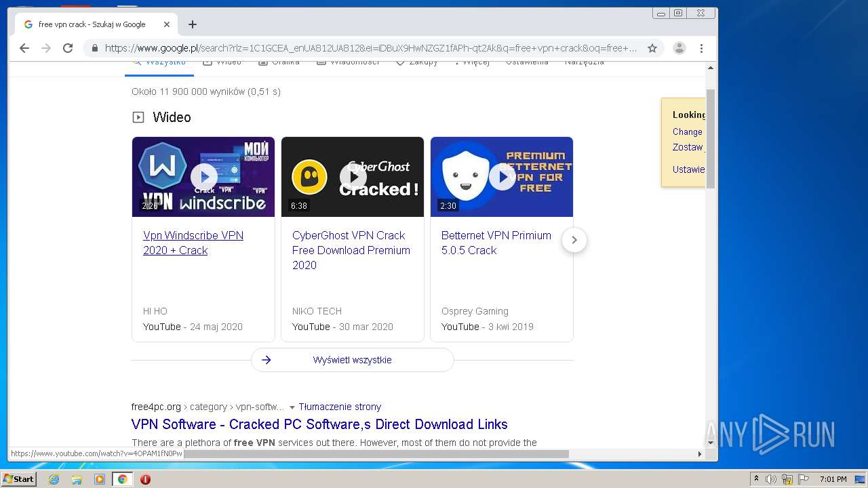The image size is (868, 488).
Task: Click the red circular taskbar icon
Action: click(145, 479)
